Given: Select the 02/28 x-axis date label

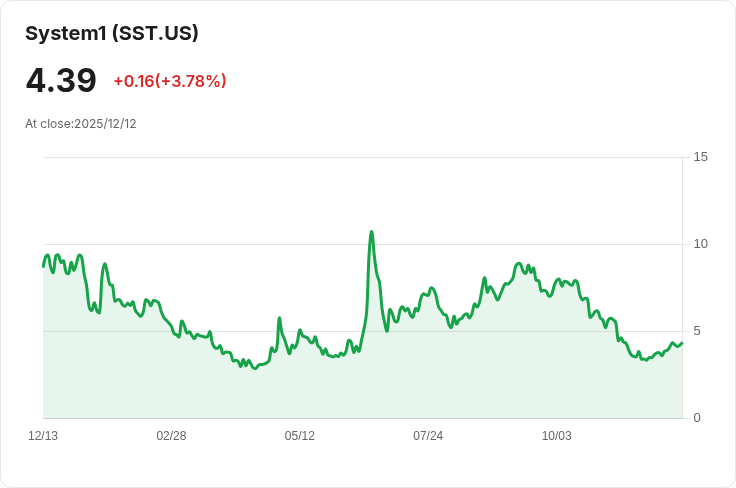Looking at the screenshot, I should coord(171,436).
